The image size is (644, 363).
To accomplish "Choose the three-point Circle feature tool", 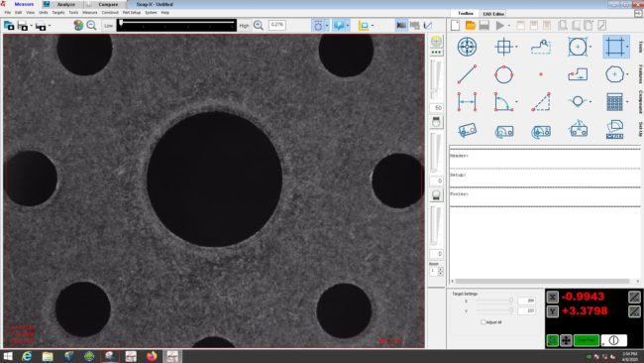I will click(x=503, y=74).
